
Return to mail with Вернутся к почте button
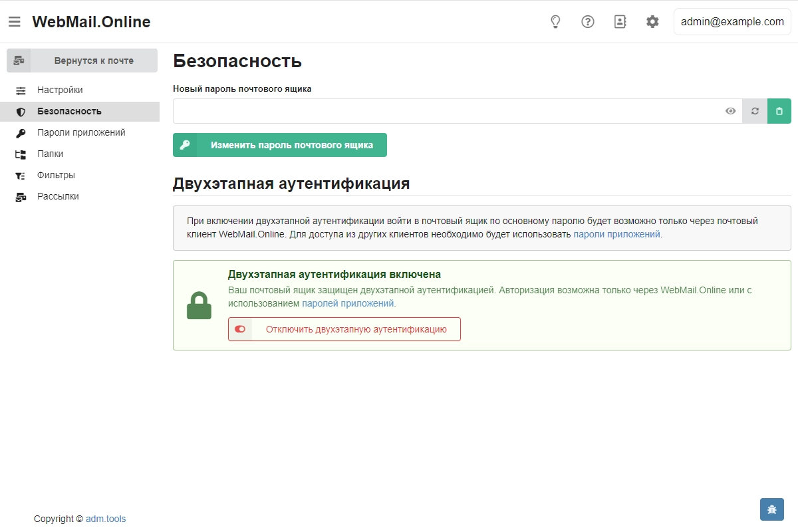(82, 61)
